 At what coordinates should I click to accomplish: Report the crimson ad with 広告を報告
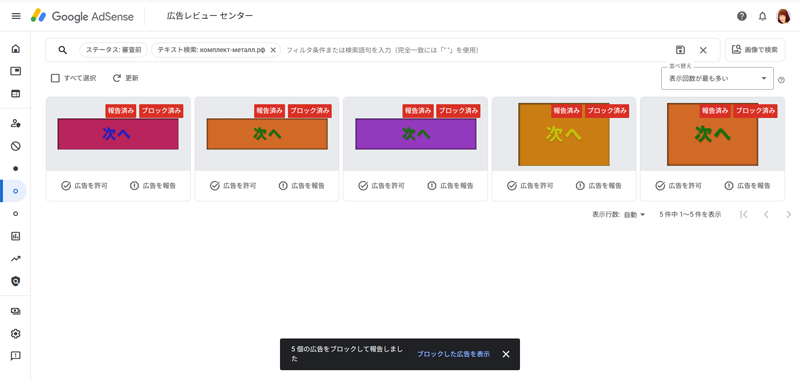[153, 186]
